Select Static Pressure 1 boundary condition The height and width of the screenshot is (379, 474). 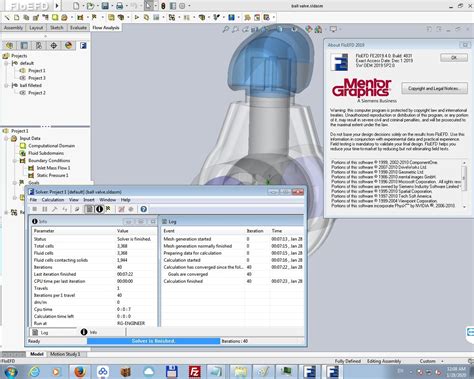click(x=52, y=175)
